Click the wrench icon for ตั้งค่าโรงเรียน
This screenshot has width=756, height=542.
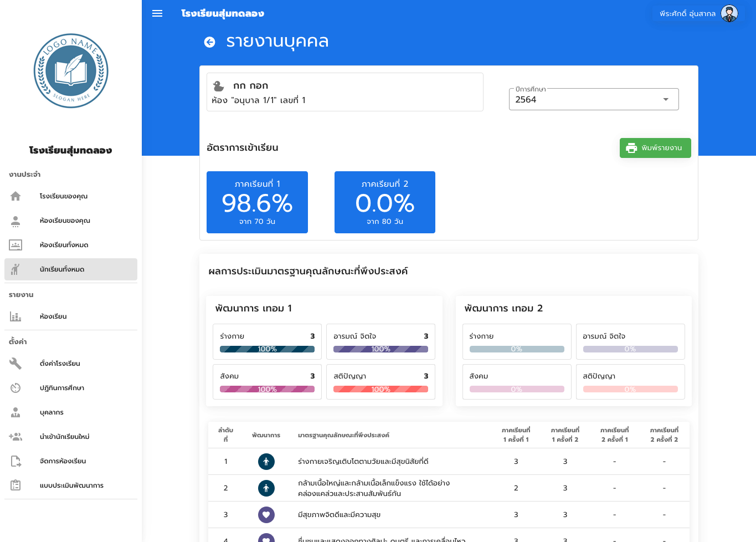point(16,364)
